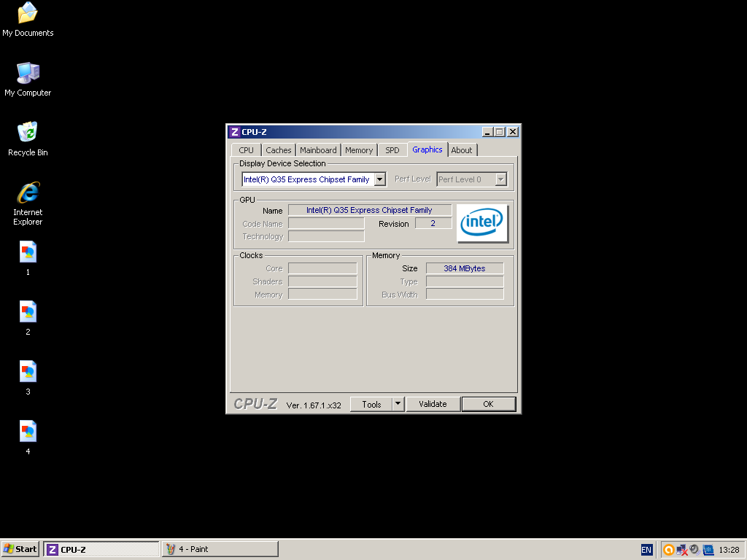Image resolution: width=747 pixels, height=560 pixels.
Task: Open the Tools dropdown arrow
Action: pyautogui.click(x=398, y=404)
